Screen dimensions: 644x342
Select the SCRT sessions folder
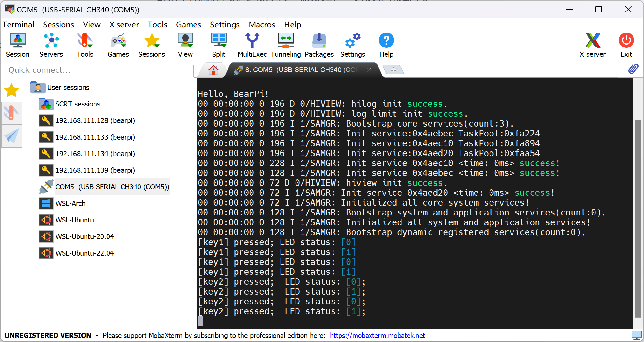pyautogui.click(x=78, y=104)
